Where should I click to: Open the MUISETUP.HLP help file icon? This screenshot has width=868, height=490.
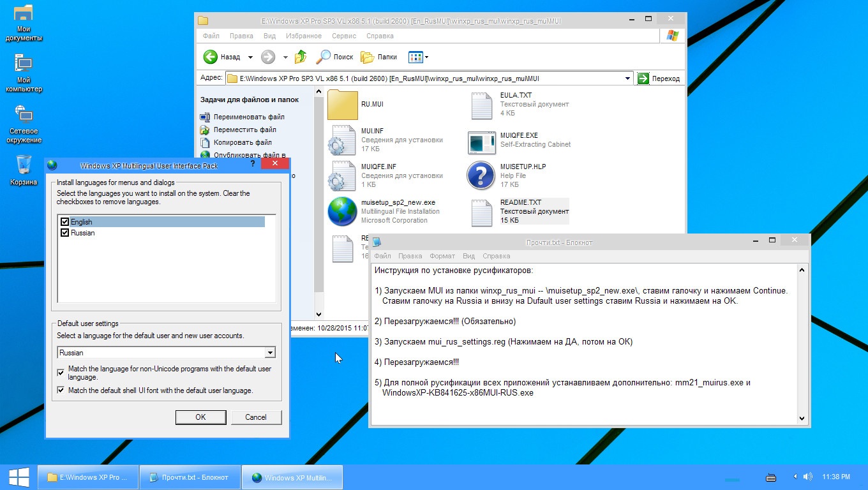point(481,175)
